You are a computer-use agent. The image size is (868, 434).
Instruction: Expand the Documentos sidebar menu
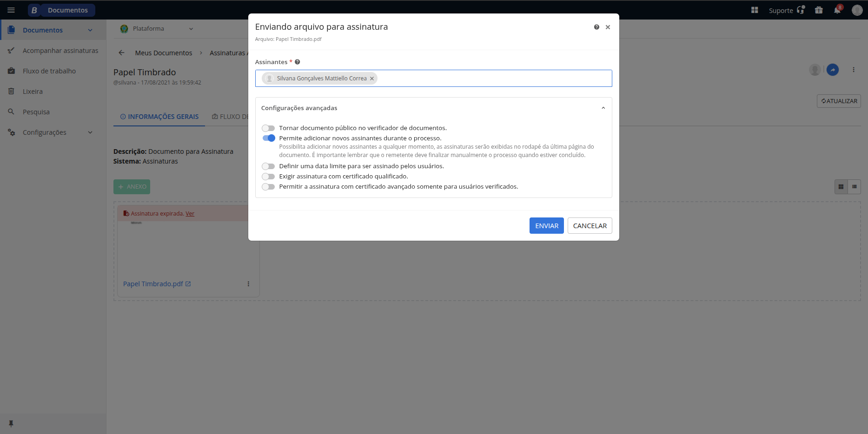tap(90, 30)
